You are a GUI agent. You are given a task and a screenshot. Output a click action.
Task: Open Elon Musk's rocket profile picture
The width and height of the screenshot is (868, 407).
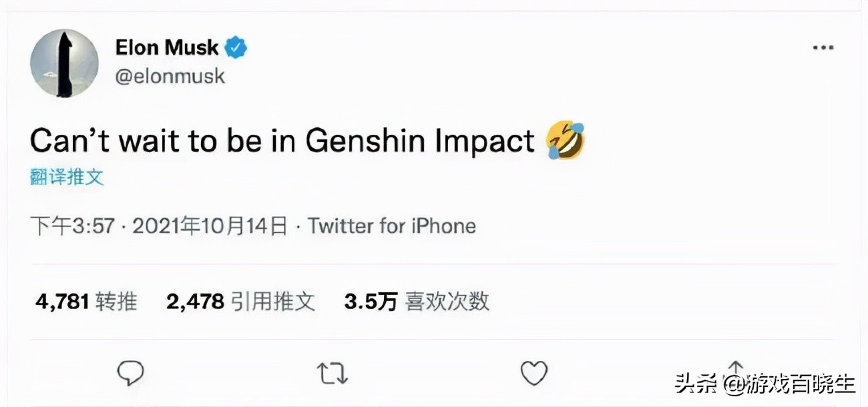(x=64, y=63)
